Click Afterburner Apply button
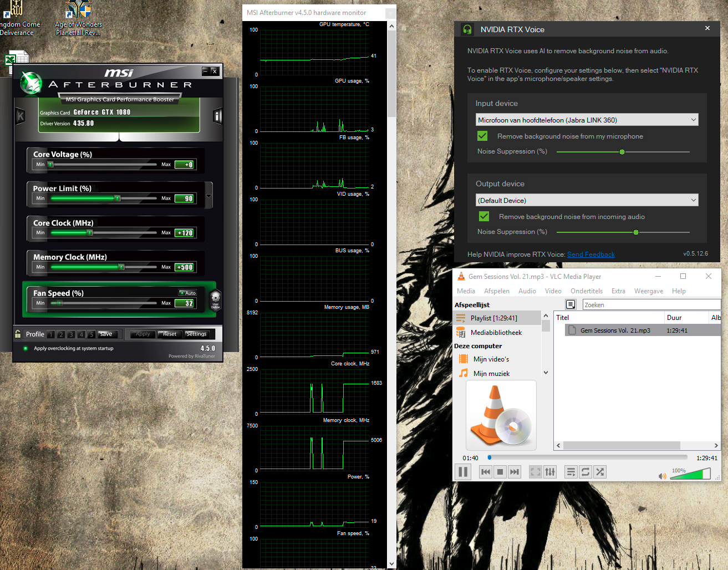The image size is (728, 570). 143,334
